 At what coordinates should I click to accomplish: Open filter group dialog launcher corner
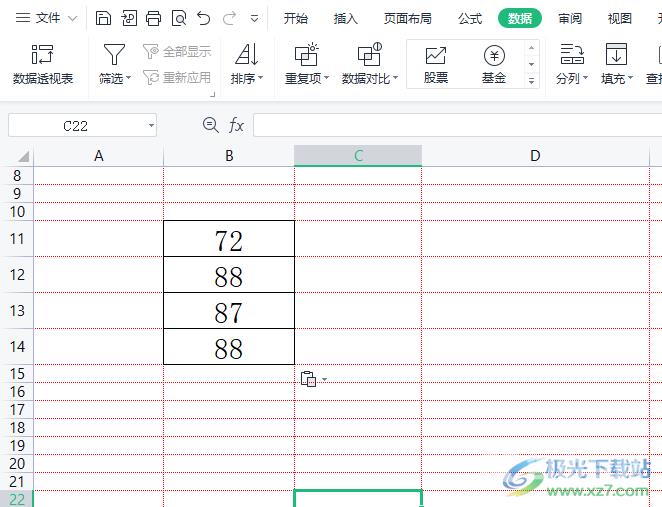point(213,95)
